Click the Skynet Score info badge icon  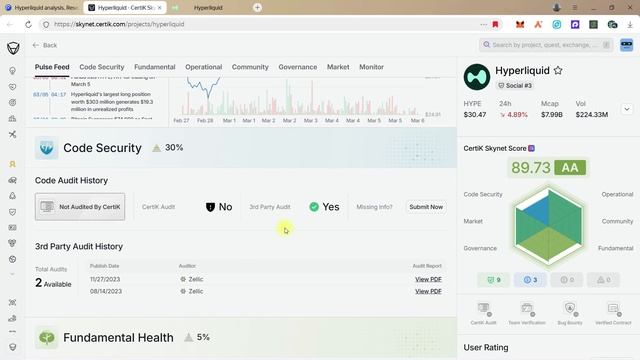(x=531, y=148)
